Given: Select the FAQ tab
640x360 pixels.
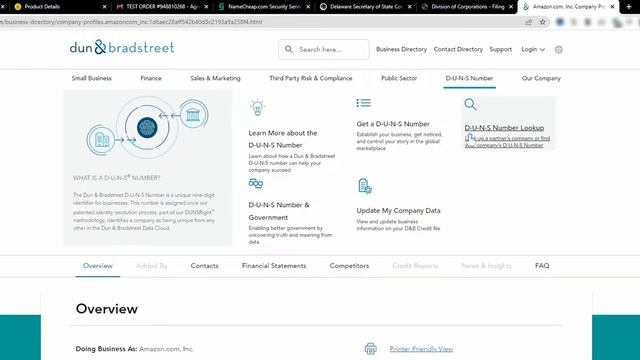Looking at the screenshot, I should (x=542, y=266).
